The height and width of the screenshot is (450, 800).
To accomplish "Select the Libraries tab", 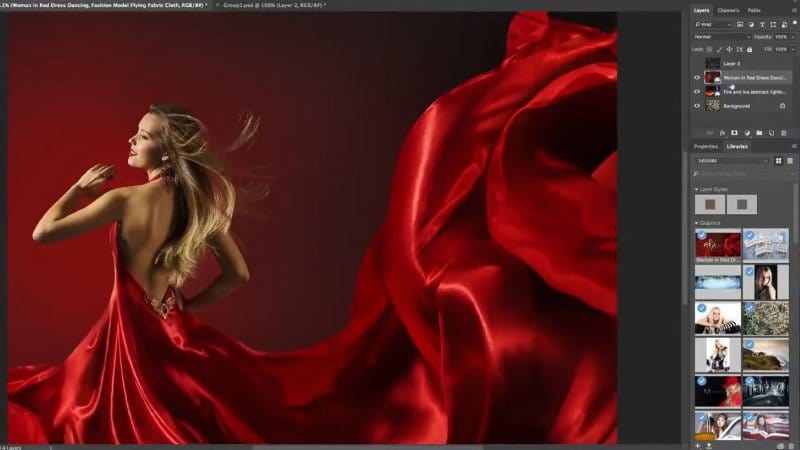I will tap(737, 146).
